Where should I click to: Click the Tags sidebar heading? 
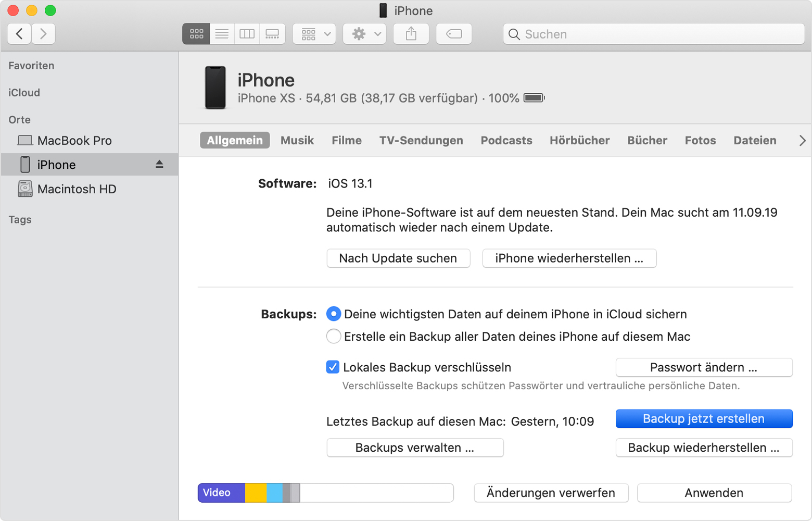coord(20,220)
